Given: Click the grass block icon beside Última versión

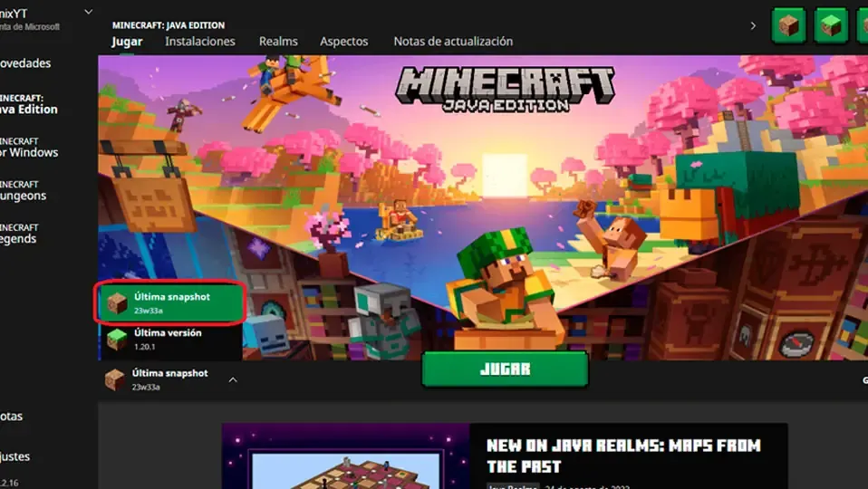Looking at the screenshot, I should pos(117,339).
